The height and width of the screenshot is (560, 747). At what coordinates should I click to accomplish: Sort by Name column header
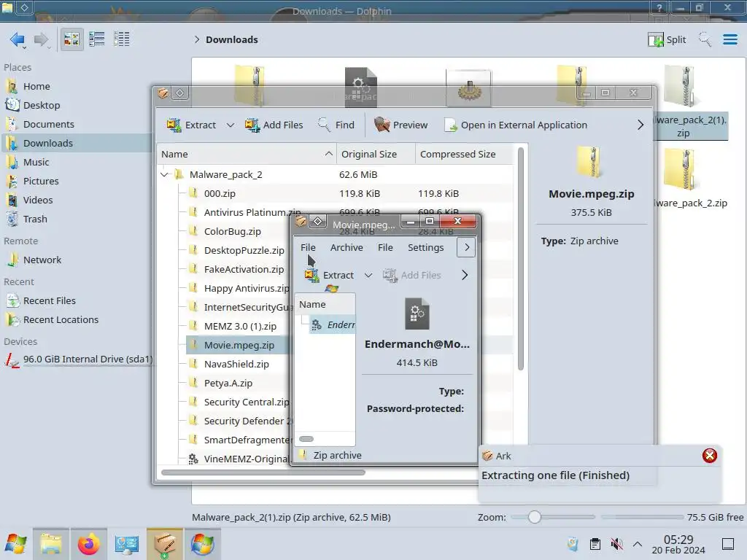(x=247, y=155)
